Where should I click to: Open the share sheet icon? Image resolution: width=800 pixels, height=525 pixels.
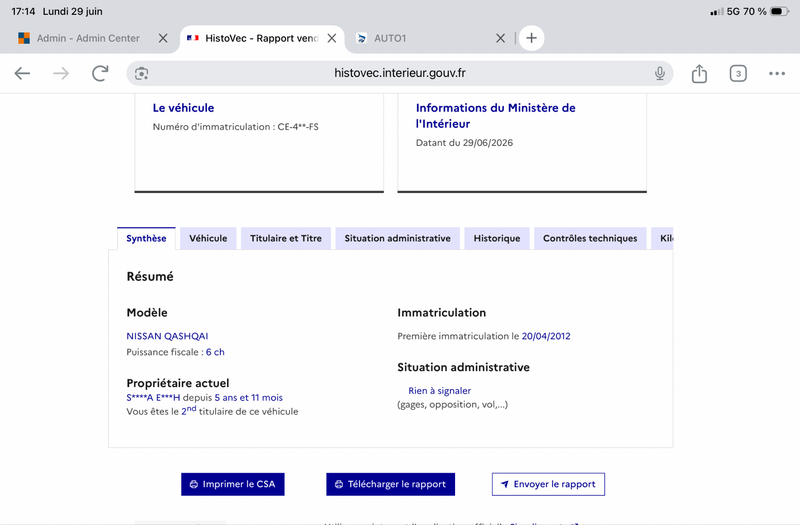pos(699,73)
